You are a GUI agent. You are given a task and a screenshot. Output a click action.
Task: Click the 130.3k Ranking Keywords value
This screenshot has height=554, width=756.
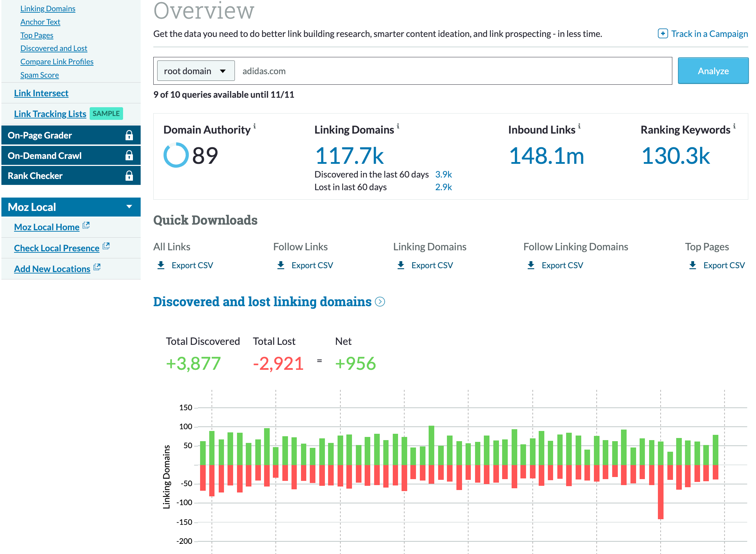click(675, 156)
